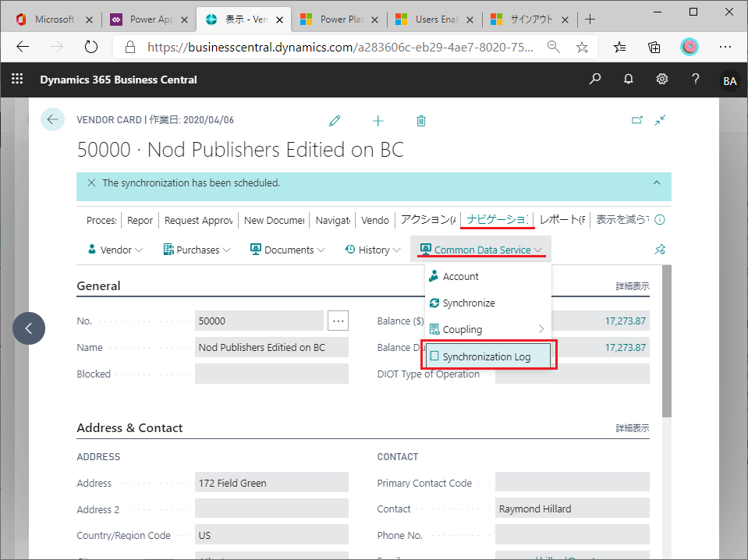This screenshot has height=560, width=748.
Task: Collapse the page with shrink arrows icon
Action: click(x=660, y=120)
